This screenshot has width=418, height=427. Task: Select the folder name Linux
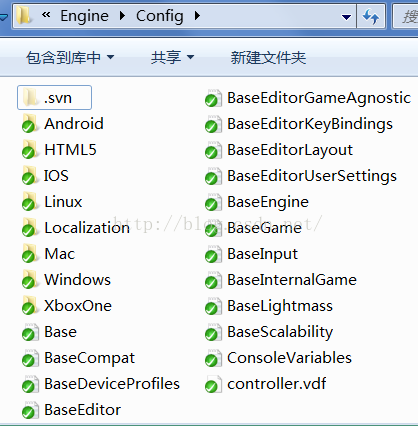(x=63, y=202)
